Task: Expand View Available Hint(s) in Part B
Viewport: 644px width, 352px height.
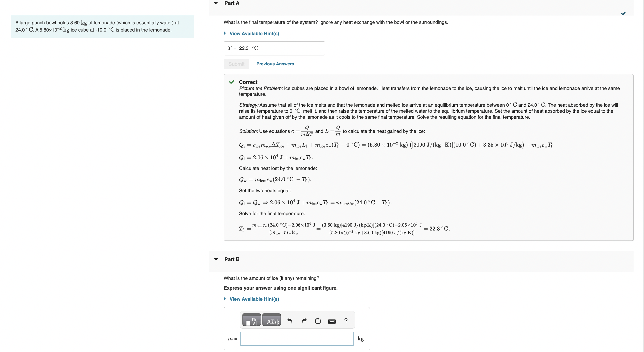Action: [254, 299]
